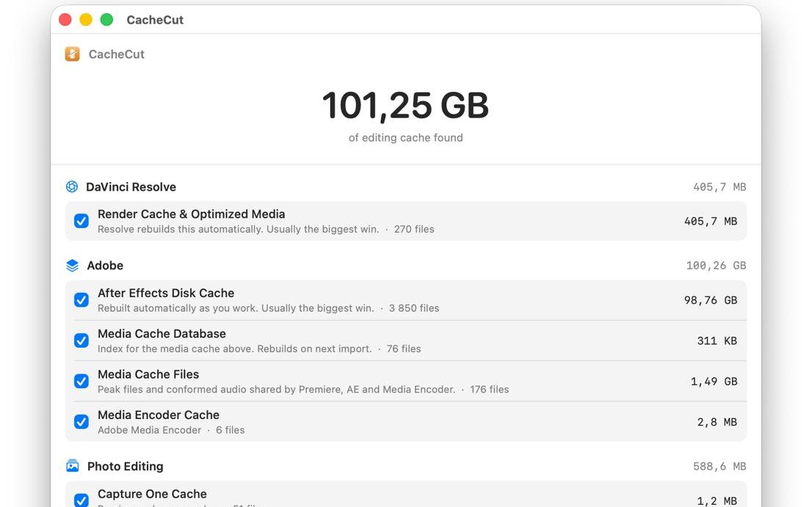The width and height of the screenshot is (812, 507).
Task: Select the Media Cache Files title
Action: point(148,374)
